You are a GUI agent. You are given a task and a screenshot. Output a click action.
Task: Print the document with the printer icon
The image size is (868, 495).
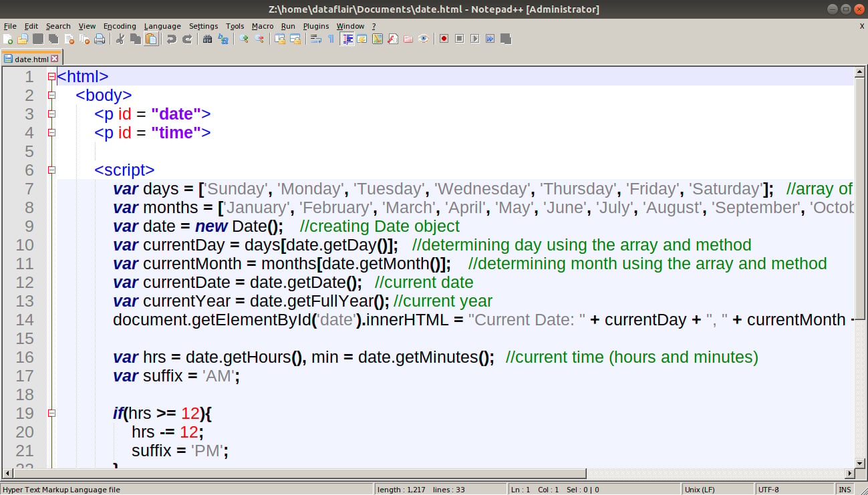coord(100,39)
